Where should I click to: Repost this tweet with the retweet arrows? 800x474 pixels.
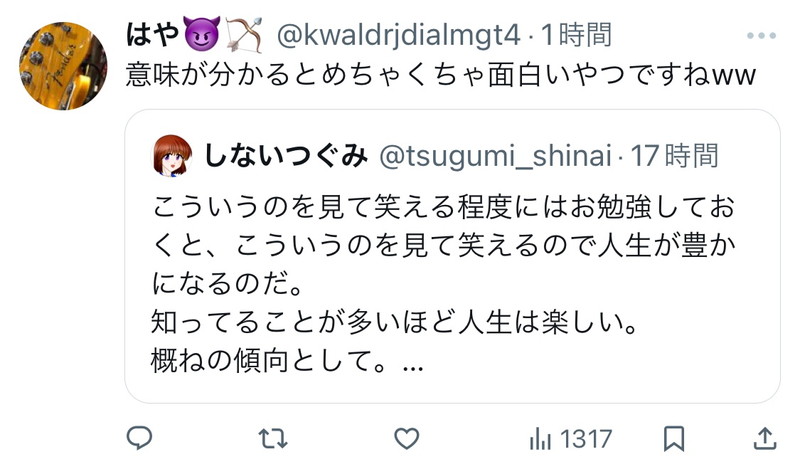[x=273, y=438]
